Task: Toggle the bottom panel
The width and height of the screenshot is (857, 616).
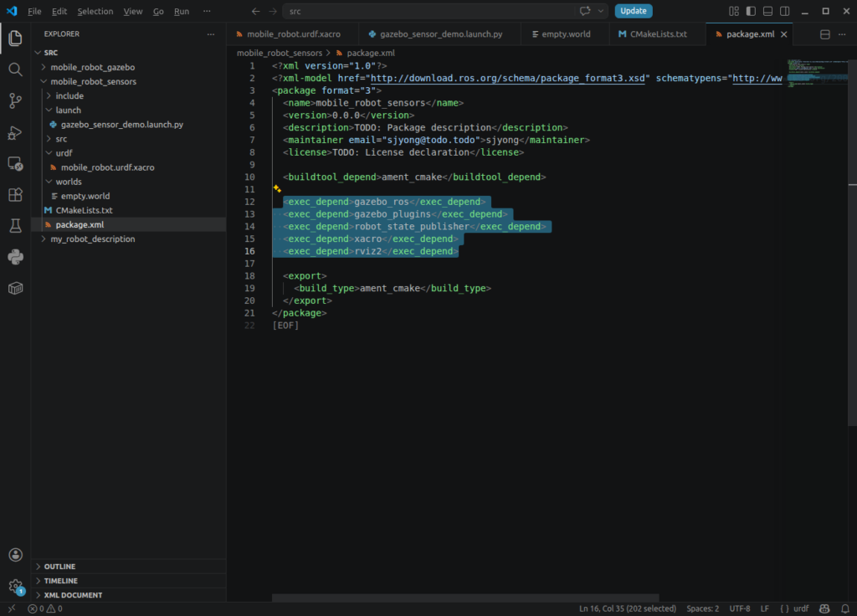Action: pyautogui.click(x=768, y=11)
